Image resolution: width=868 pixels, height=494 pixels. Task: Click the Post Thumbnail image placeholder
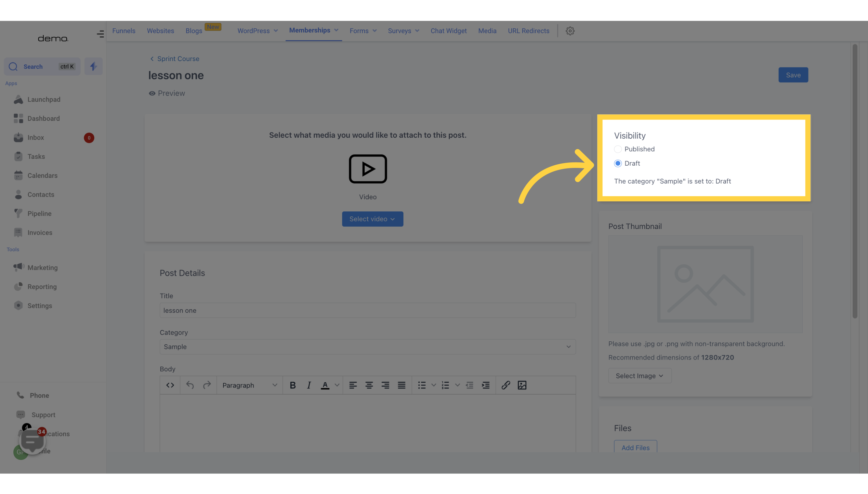[705, 284]
